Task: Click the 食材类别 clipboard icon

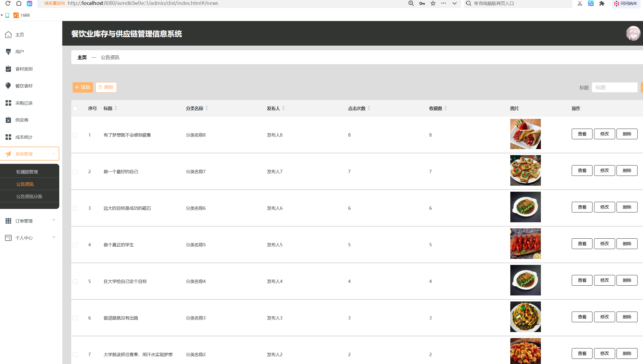Action: coord(8,69)
